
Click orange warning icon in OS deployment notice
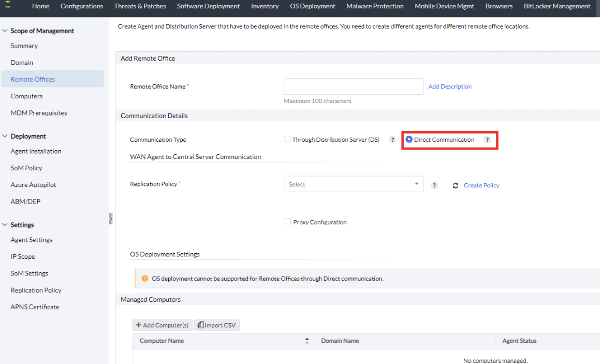tap(145, 279)
